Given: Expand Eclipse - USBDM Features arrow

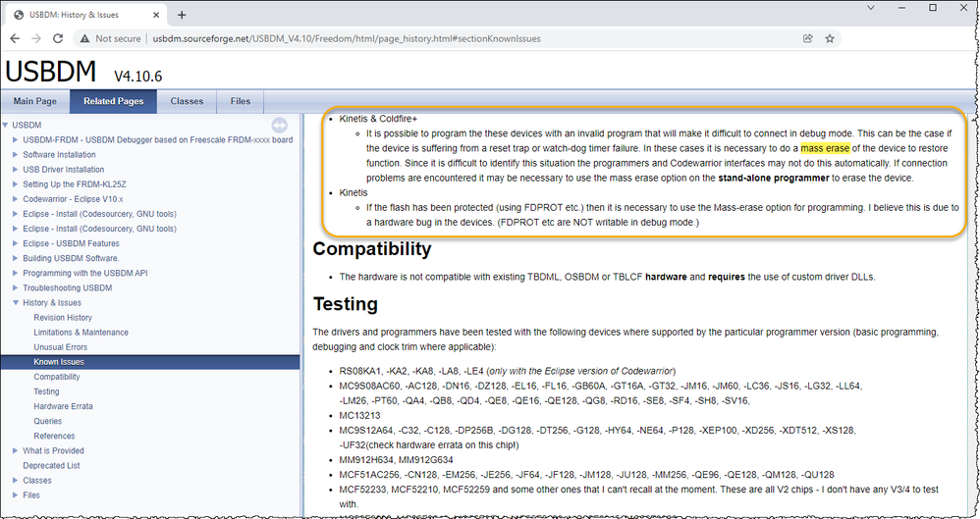Looking at the screenshot, I should tap(16, 243).
